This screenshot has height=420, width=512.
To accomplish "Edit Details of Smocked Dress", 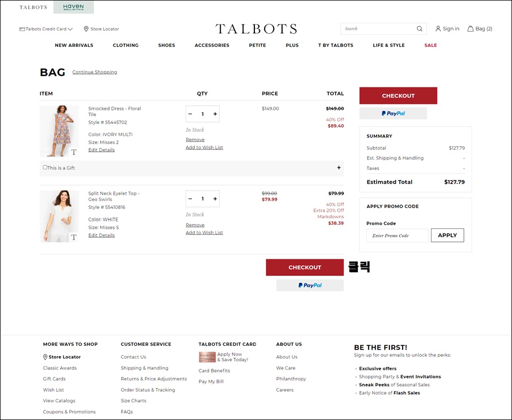I will coord(101,150).
